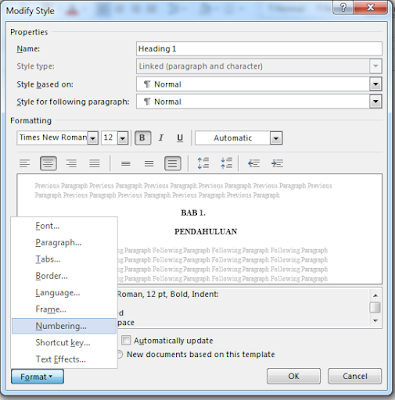Confirm changes with the OK button
This screenshot has height=400, width=395.
294,376
